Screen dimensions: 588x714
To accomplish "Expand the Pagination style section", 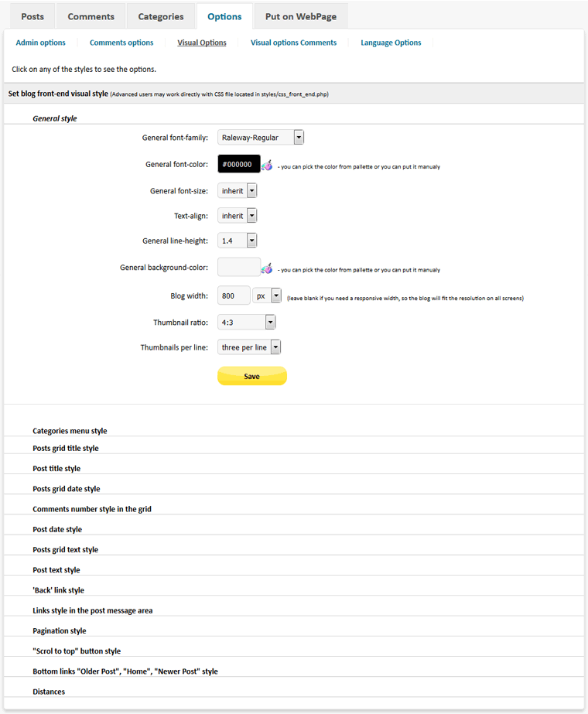I will pos(59,630).
